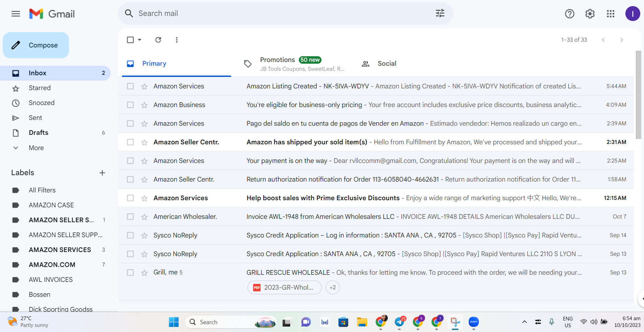Image resolution: width=644 pixels, height=332 pixels.
Task: Check the Sysco Sep 13 email checkbox
Action: (x=130, y=254)
